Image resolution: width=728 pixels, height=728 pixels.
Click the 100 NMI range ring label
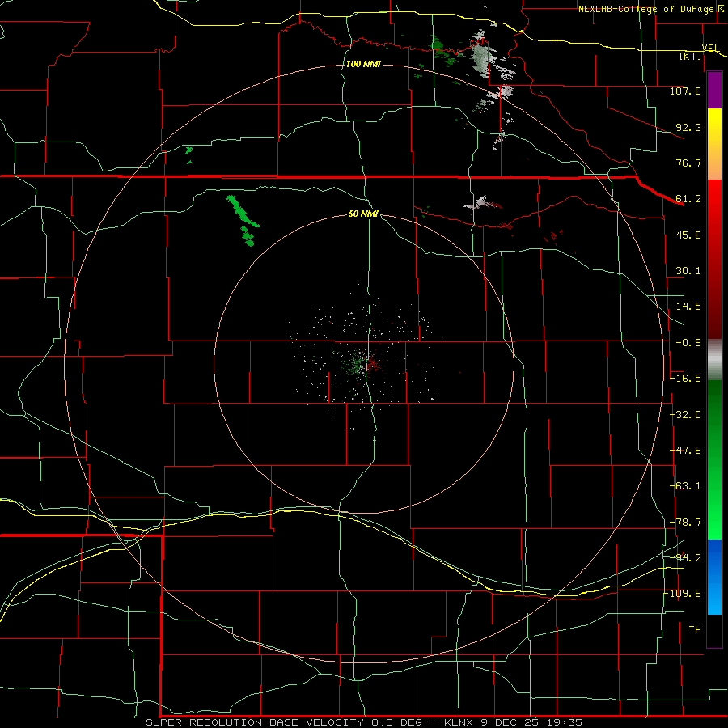tap(363, 64)
